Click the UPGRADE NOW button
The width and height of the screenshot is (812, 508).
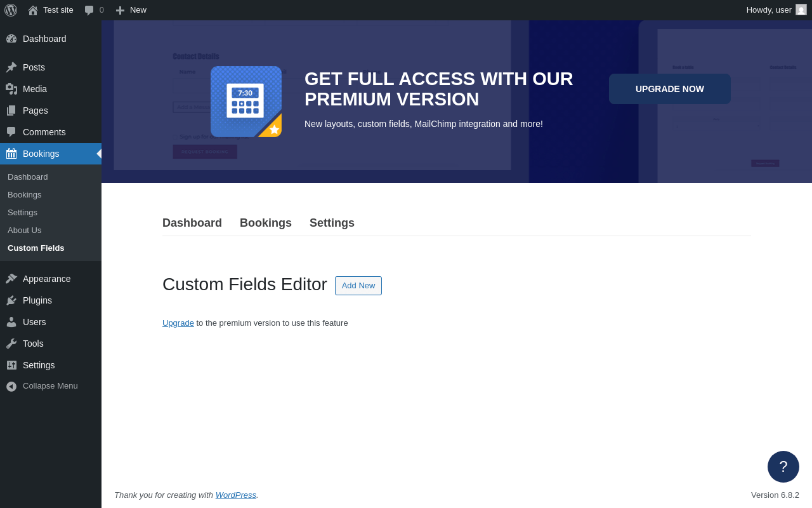pyautogui.click(x=670, y=89)
